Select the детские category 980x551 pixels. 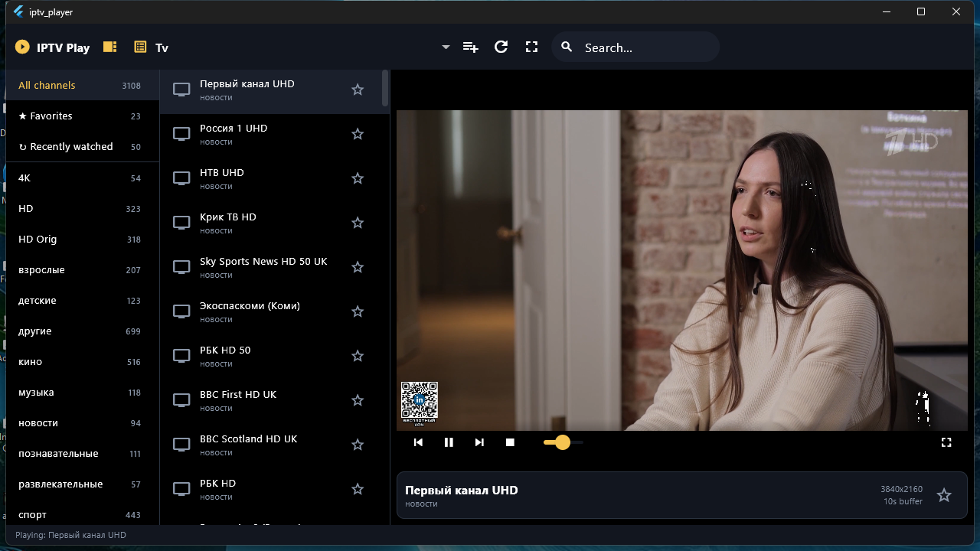(x=83, y=300)
